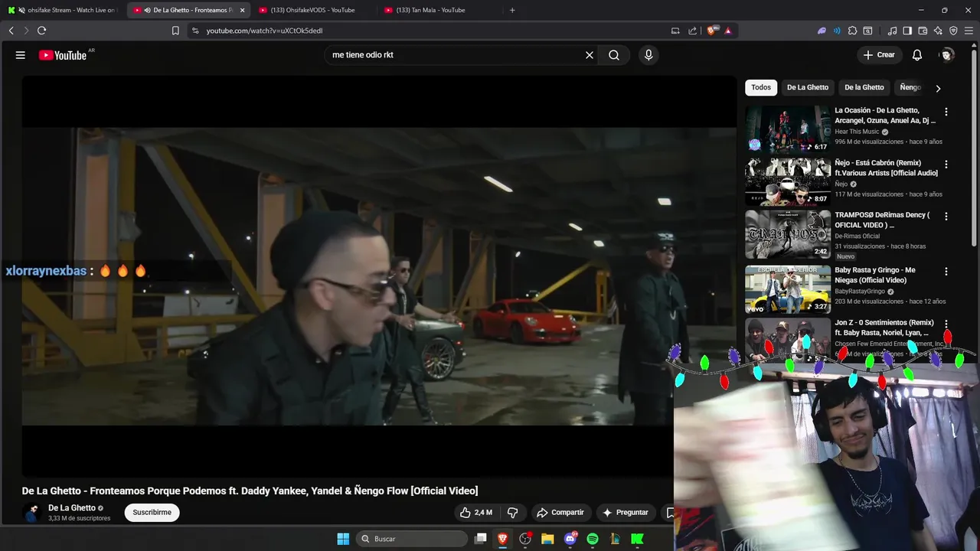Open more options for Jon Z 0 Sentimientos

coord(946,324)
